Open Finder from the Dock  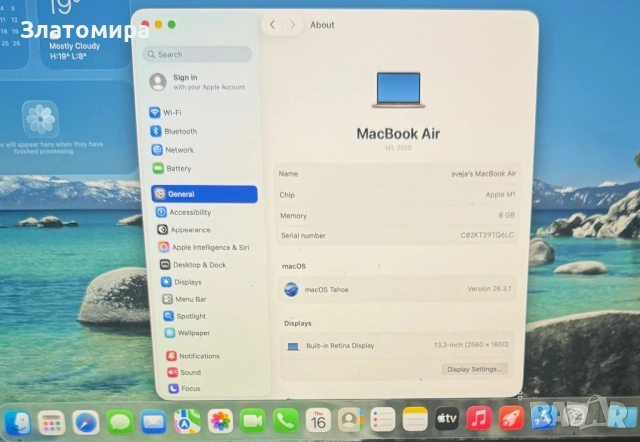click(x=18, y=422)
